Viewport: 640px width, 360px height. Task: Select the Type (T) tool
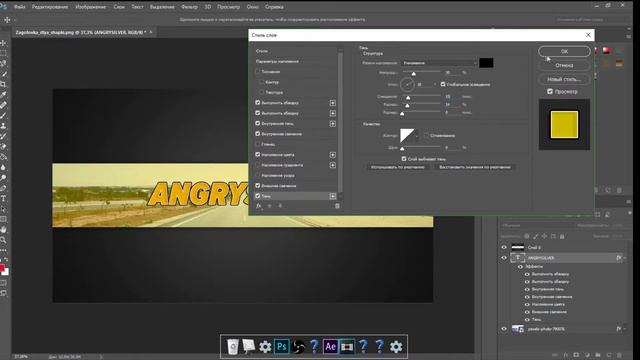coord(3,199)
